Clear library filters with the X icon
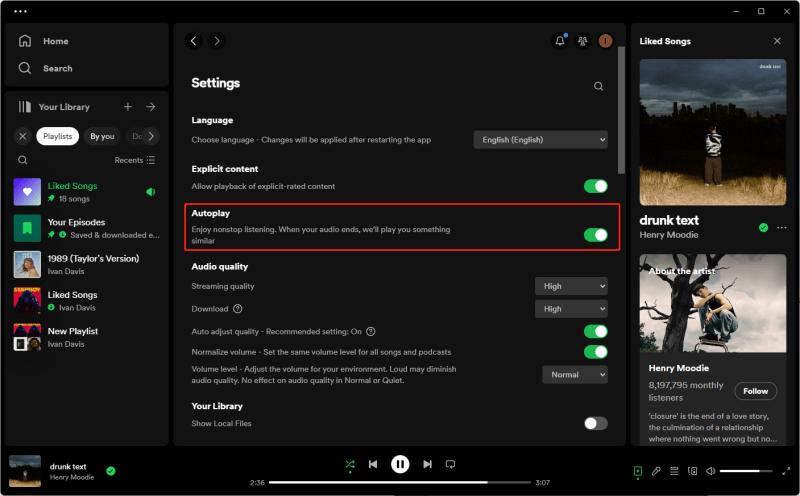800x496 pixels. coord(22,136)
